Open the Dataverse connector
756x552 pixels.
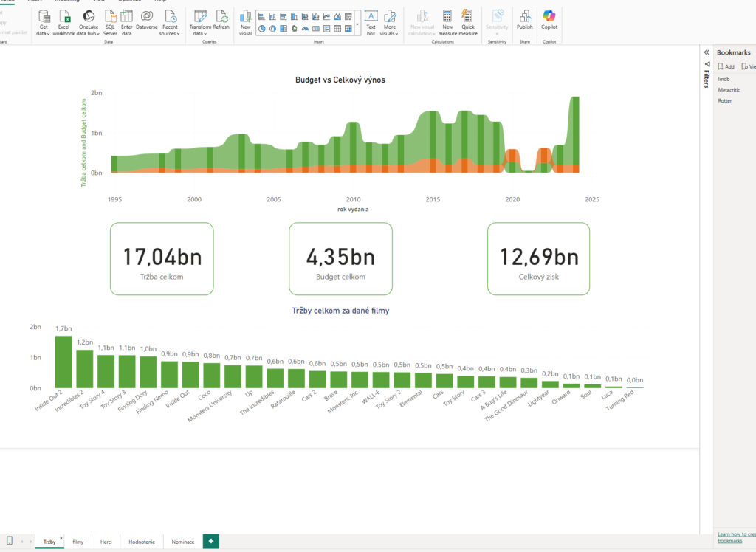coord(147,20)
